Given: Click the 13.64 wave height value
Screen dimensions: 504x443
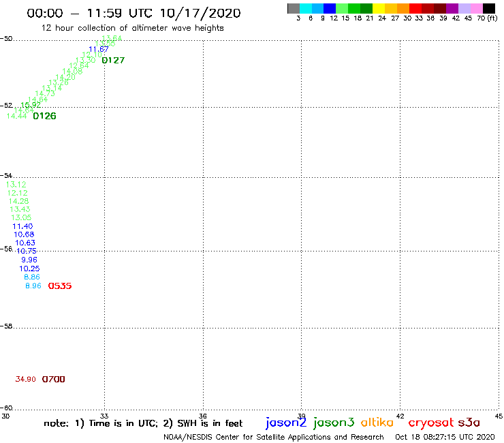Looking at the screenshot, I should pos(112,38).
